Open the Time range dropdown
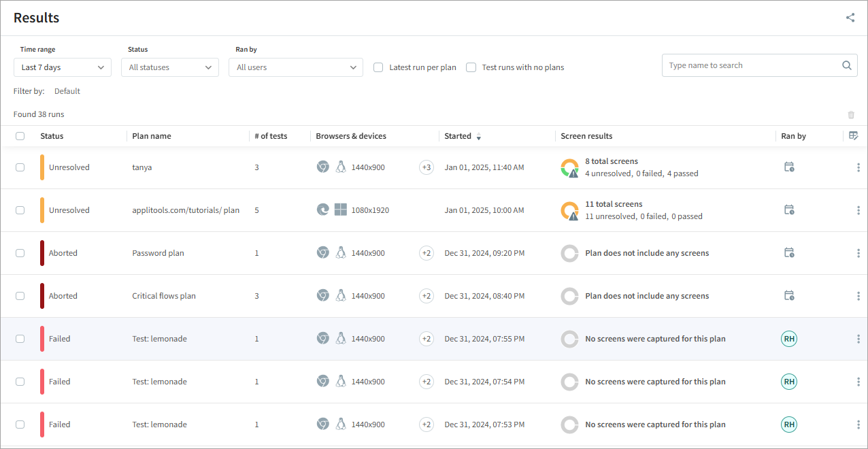868x449 pixels. [63, 67]
